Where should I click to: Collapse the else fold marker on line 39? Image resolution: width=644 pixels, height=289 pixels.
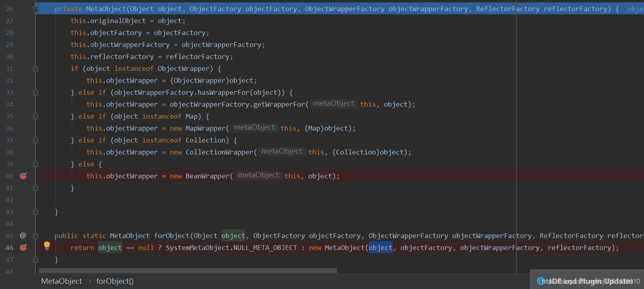(x=35, y=164)
